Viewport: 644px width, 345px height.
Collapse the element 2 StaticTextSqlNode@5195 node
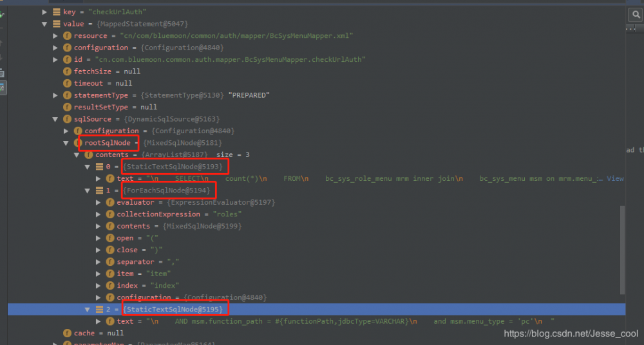pyautogui.click(x=88, y=309)
